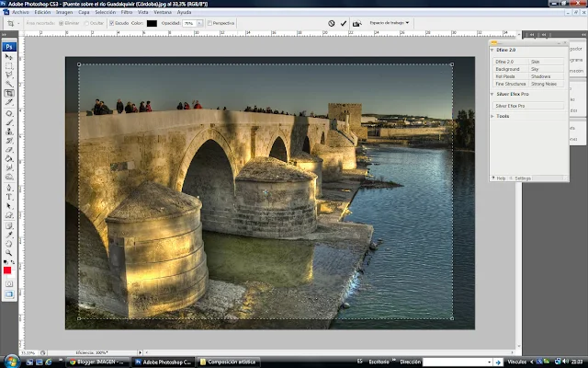The height and width of the screenshot is (368, 588).
Task: Open the Opacidad dropdown arrow
Action: click(200, 23)
